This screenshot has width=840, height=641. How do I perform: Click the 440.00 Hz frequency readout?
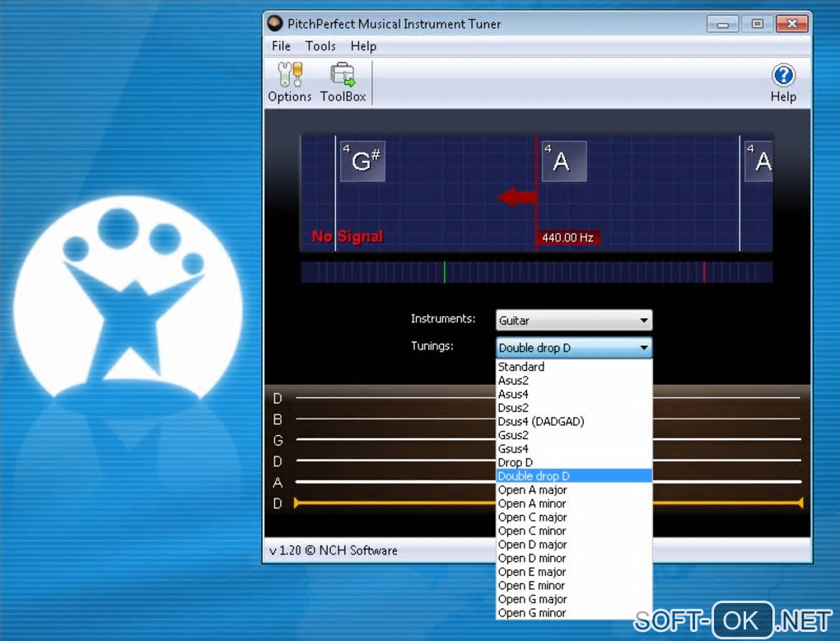[568, 237]
